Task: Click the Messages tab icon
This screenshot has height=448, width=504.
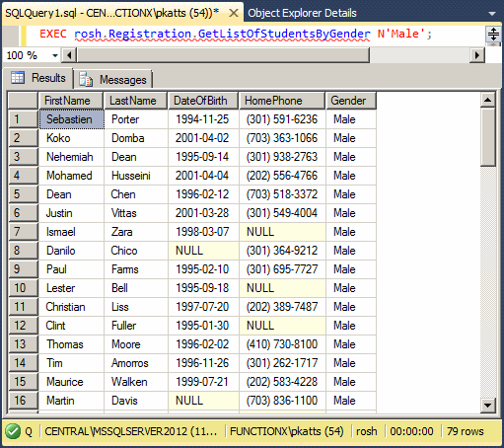Action: [x=86, y=79]
